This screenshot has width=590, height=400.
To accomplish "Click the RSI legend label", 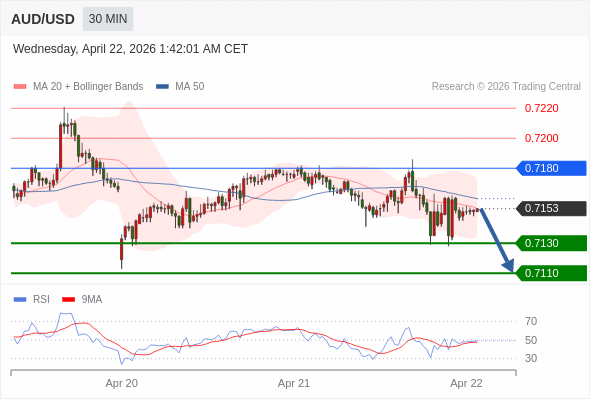I will pos(41,300).
